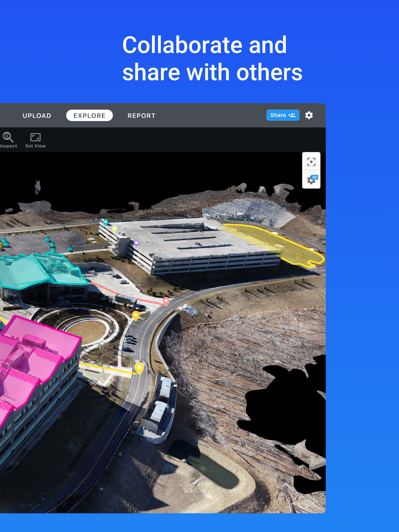Select the yellow pin at the yellow line's end

pos(139,367)
